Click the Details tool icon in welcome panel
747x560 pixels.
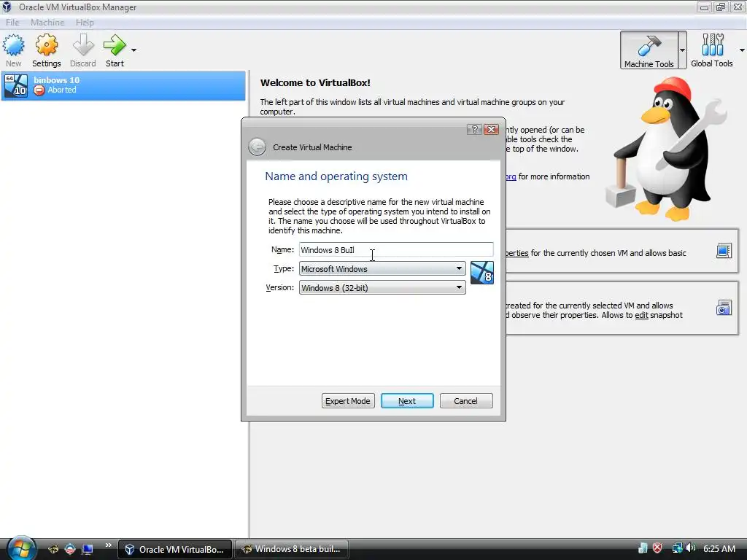tap(724, 251)
